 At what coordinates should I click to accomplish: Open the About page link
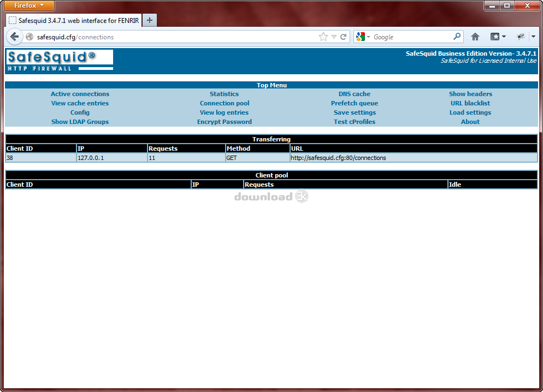pyautogui.click(x=470, y=122)
